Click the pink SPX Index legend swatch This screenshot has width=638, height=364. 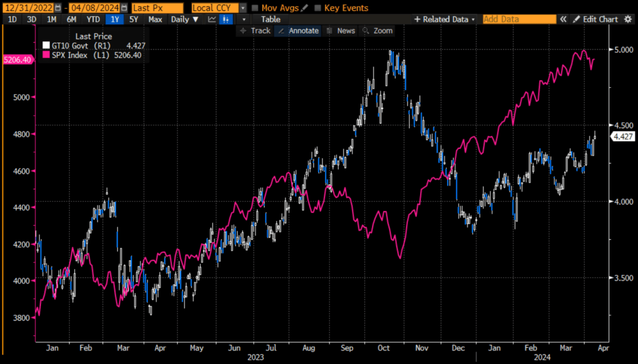[46, 55]
